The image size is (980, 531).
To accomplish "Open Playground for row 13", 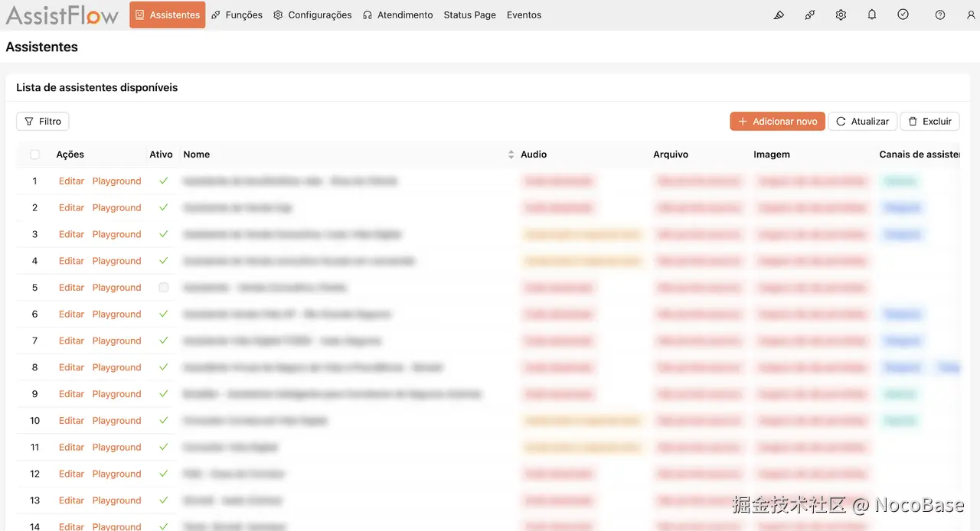I will 116,500.
